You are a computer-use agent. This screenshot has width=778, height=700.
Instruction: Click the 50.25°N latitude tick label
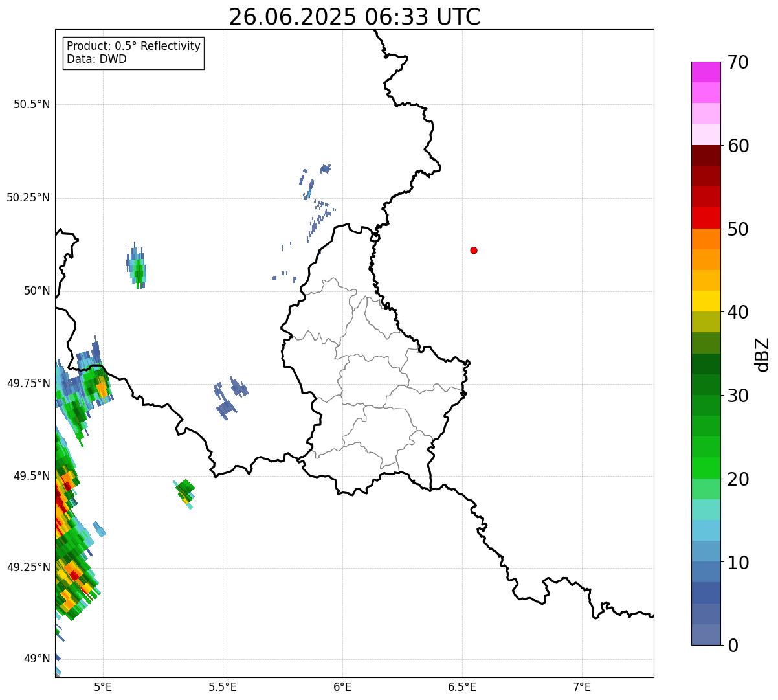28,198
